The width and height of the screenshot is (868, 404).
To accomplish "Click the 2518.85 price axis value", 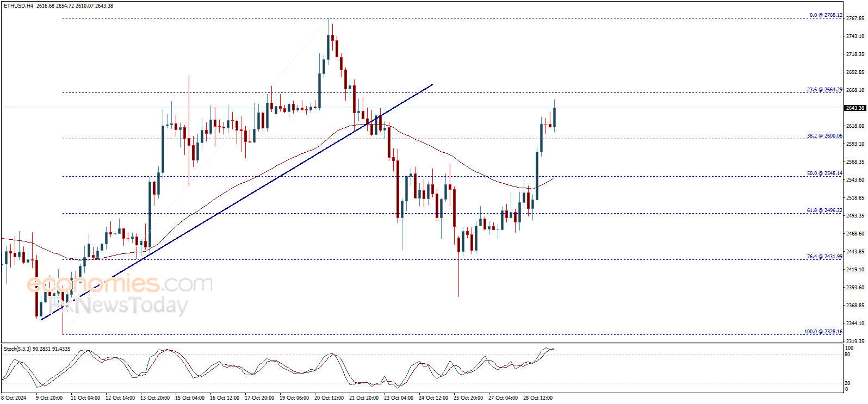I will (x=855, y=198).
